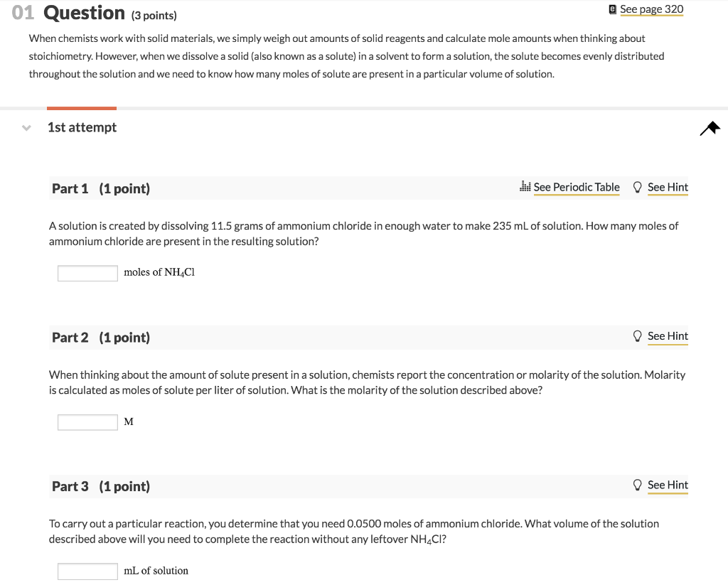728x585 pixels.
Task: Open the See Hint link in Part 2
Action: [668, 336]
